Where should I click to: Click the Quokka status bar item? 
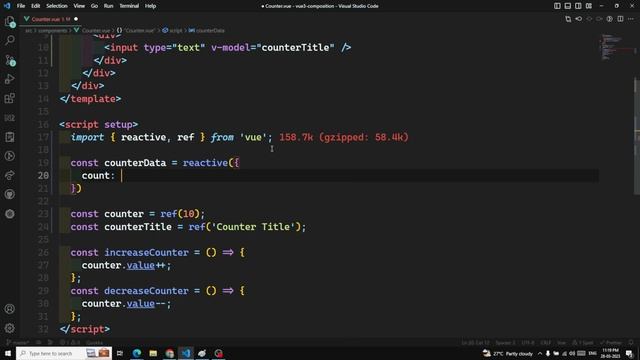click(x=94, y=343)
